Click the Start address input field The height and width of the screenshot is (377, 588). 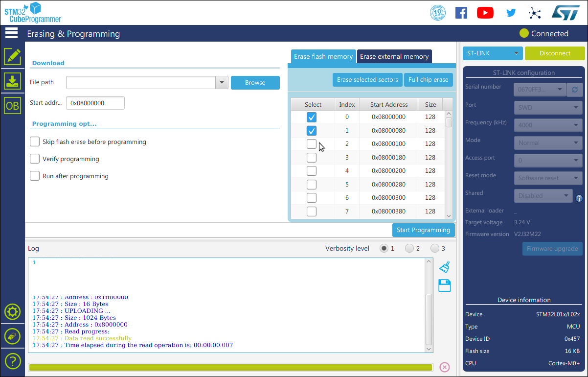pos(95,103)
